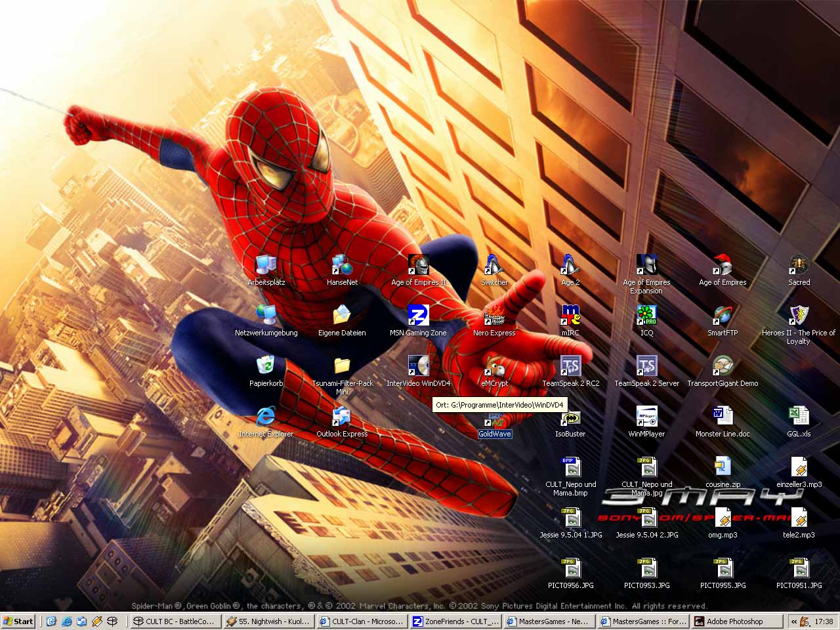This screenshot has width=840, height=630.
Task: Select the Age 2 shortcut
Action: (570, 270)
